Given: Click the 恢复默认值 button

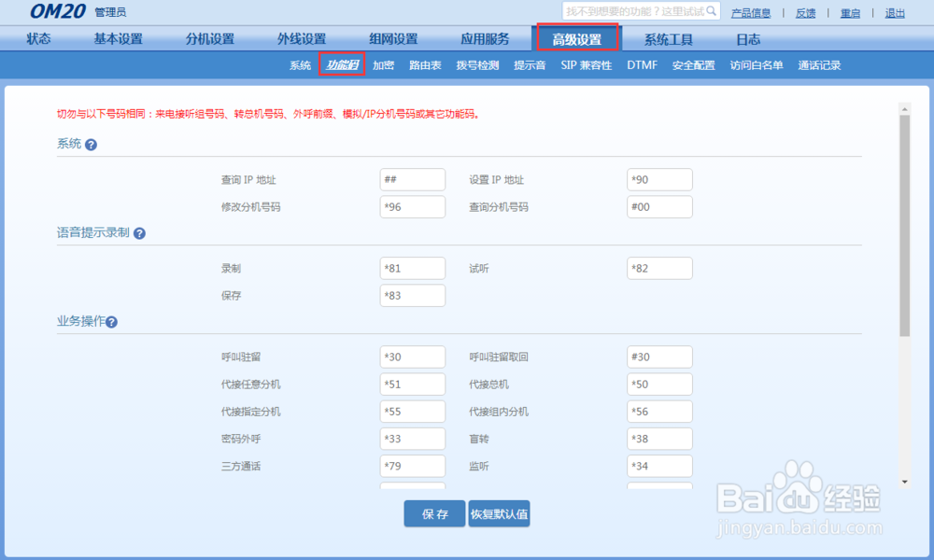Looking at the screenshot, I should 499,513.
